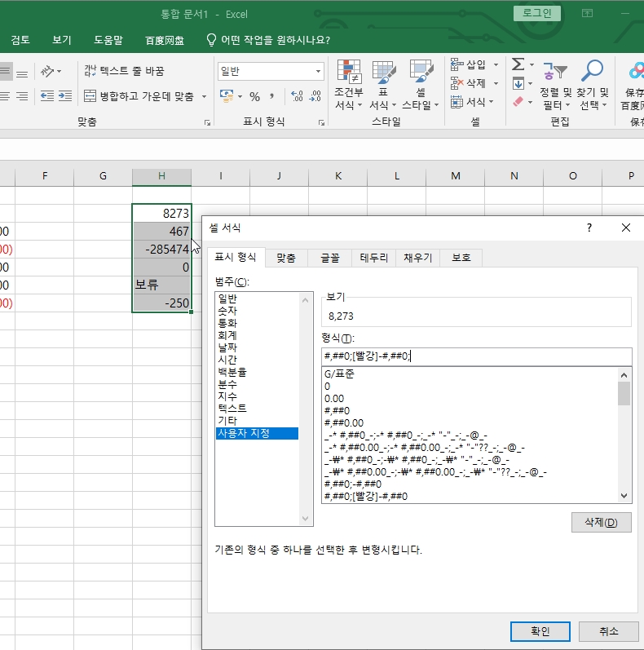Open the 검토 ribbon tab

pos(20,40)
